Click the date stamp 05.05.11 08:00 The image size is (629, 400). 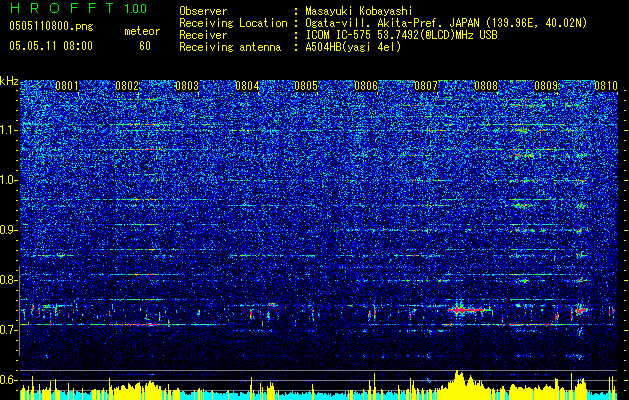coord(51,46)
